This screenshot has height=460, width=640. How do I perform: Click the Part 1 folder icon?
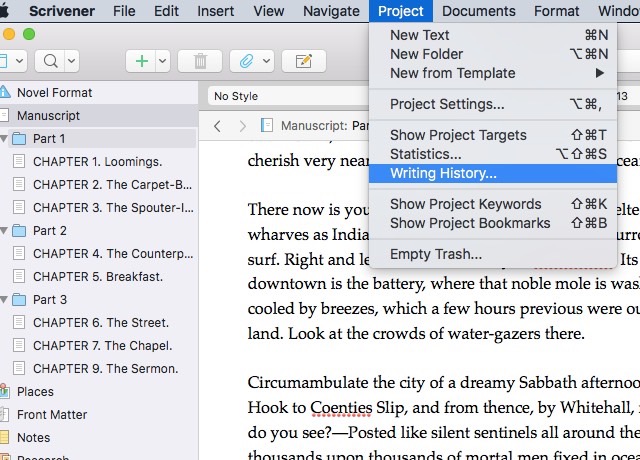point(19,139)
